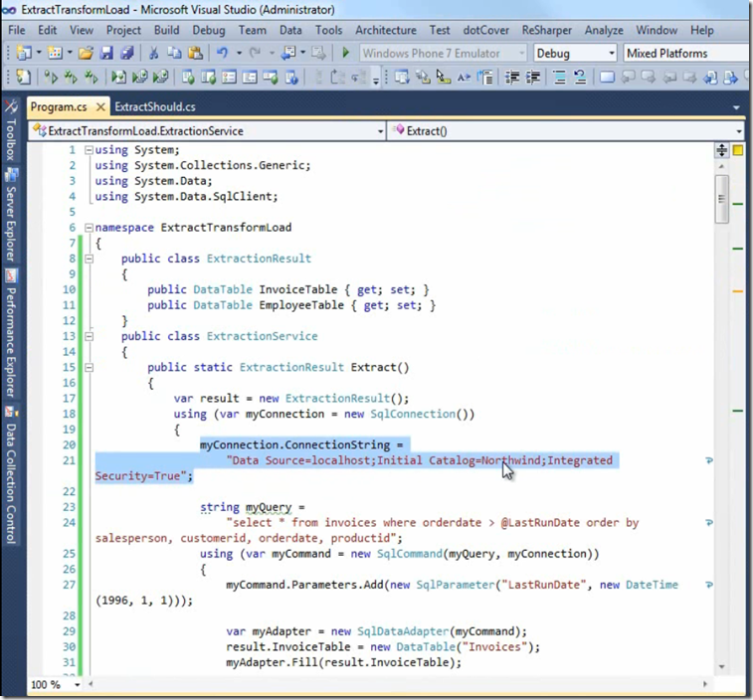753x700 pixels.
Task: Open the Add New Item dropdown arrow
Action: (x=70, y=53)
